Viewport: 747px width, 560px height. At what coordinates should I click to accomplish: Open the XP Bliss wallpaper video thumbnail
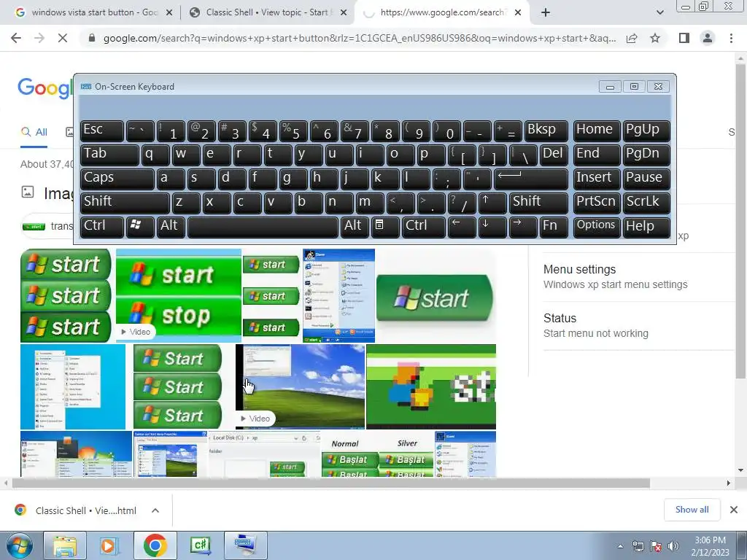(x=300, y=386)
